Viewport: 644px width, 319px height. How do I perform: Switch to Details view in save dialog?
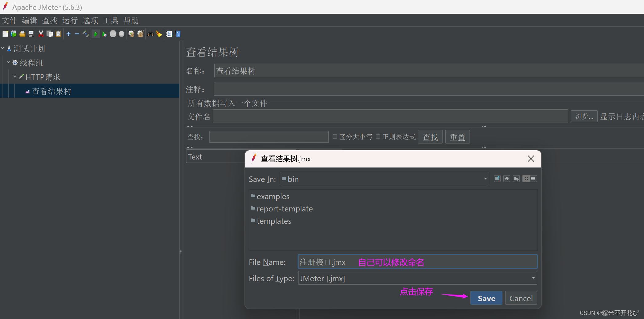pos(533,179)
